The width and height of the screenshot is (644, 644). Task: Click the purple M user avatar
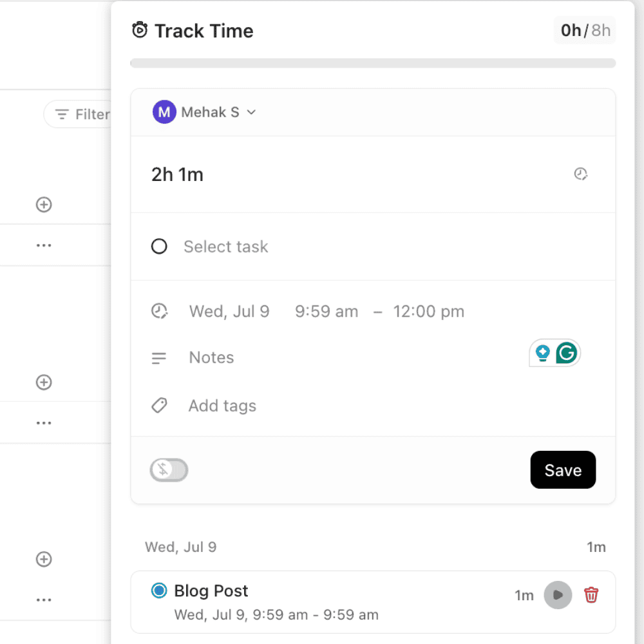164,112
